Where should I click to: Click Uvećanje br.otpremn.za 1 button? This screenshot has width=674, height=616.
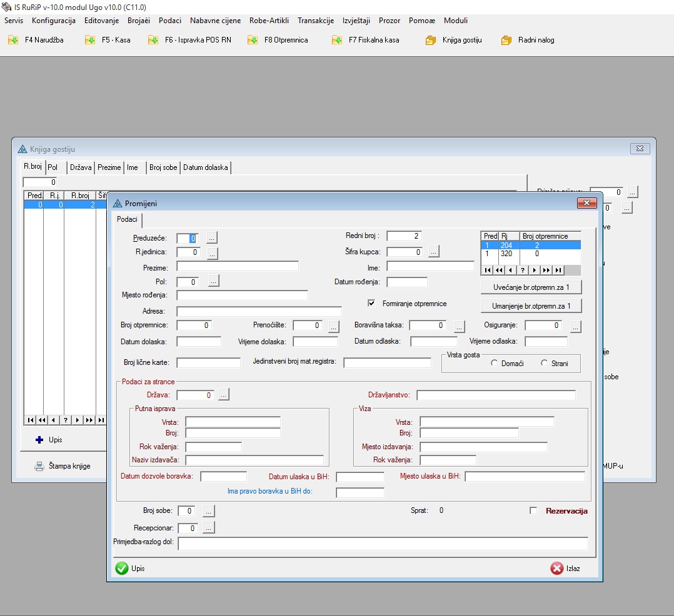pos(531,287)
